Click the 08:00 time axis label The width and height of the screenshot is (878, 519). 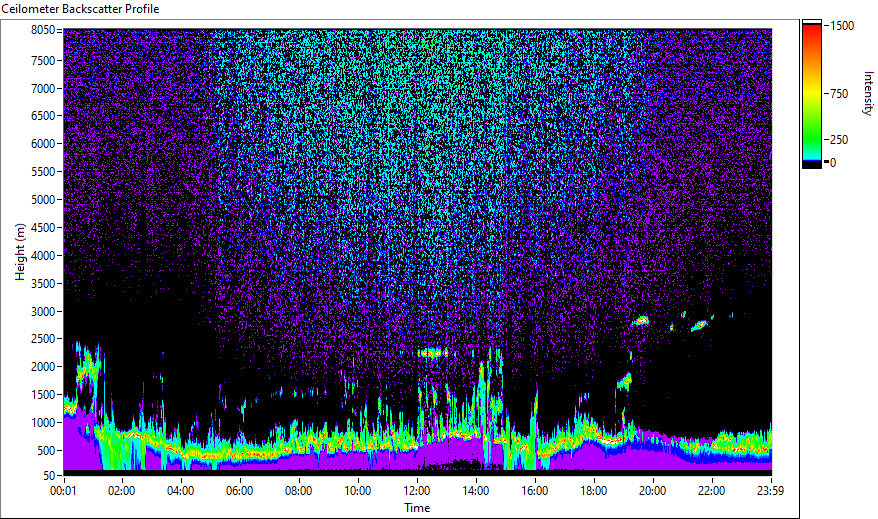pos(298,491)
